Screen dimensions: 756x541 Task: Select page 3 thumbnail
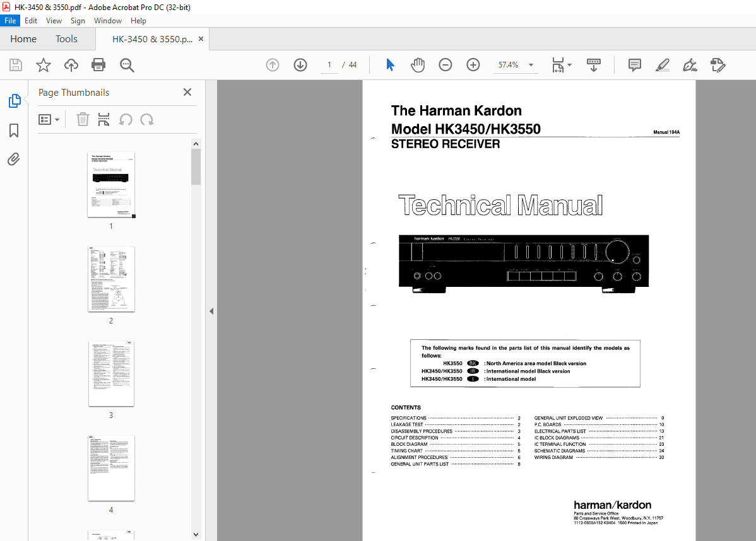[111, 373]
